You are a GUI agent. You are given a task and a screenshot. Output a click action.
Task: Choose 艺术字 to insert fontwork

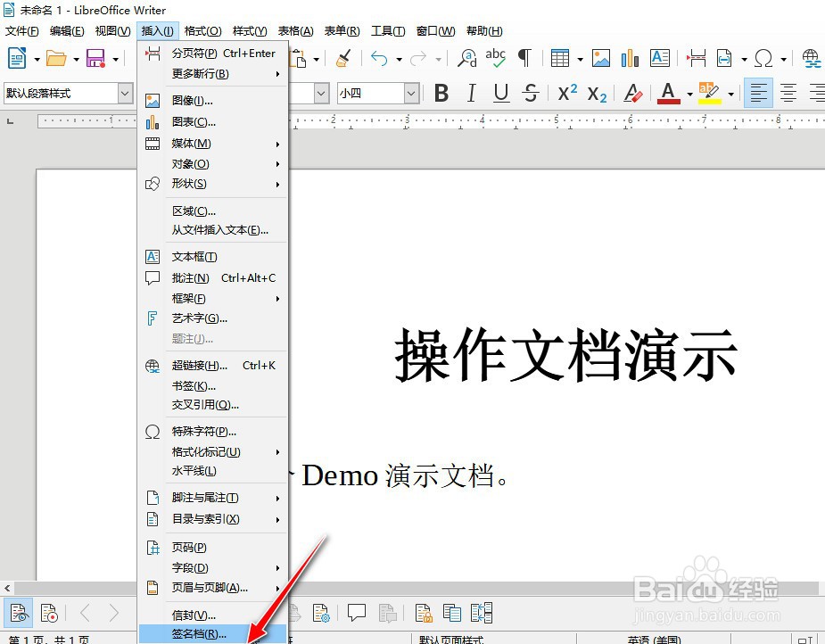pos(198,318)
